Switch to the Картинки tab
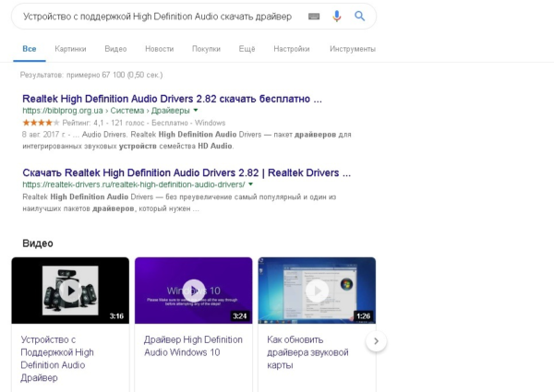The image size is (554, 392). pyautogui.click(x=70, y=49)
